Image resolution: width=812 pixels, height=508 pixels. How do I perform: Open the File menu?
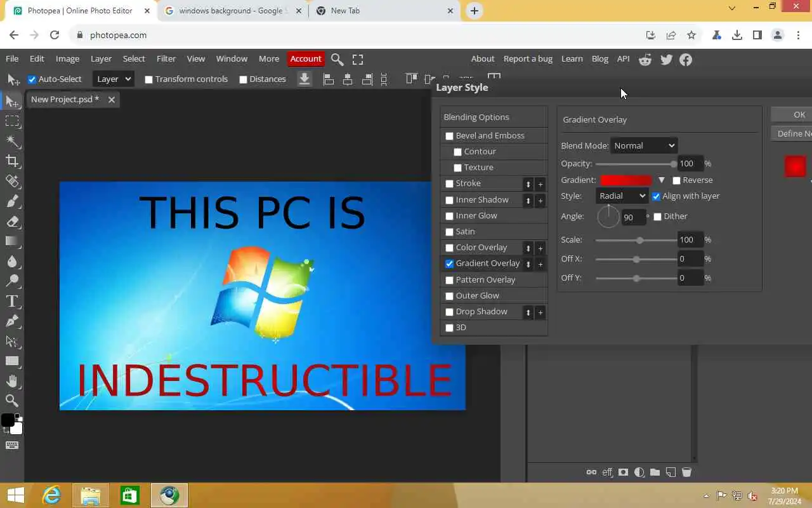(x=12, y=58)
